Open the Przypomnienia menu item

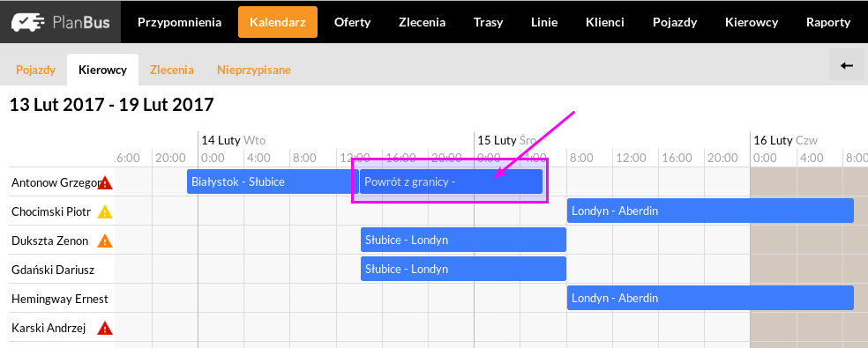point(179,22)
